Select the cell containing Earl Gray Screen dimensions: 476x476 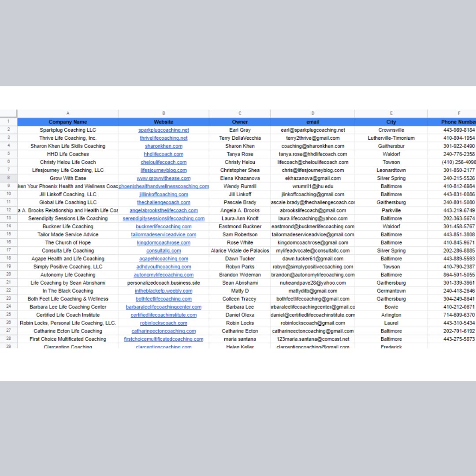(239, 130)
